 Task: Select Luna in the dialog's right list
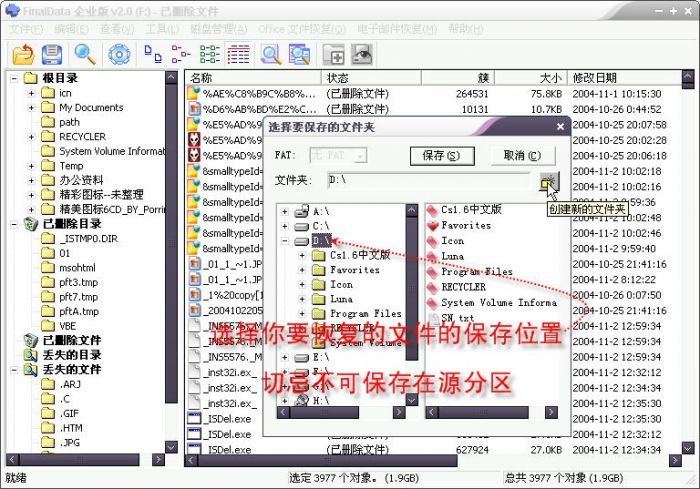[x=452, y=256]
